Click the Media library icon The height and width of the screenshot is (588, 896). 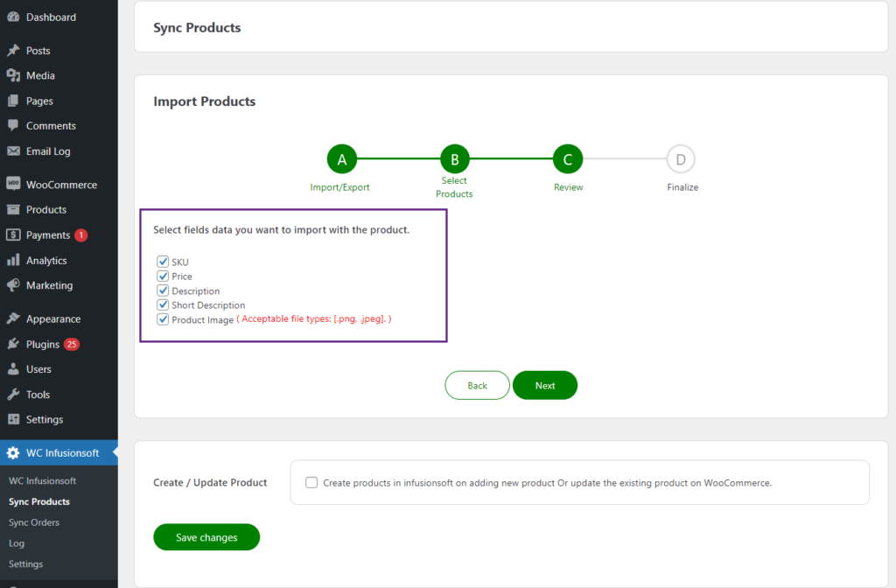tap(13, 75)
